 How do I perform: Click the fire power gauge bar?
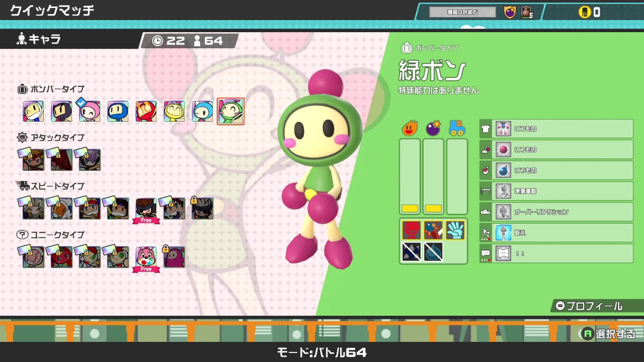tap(410, 176)
